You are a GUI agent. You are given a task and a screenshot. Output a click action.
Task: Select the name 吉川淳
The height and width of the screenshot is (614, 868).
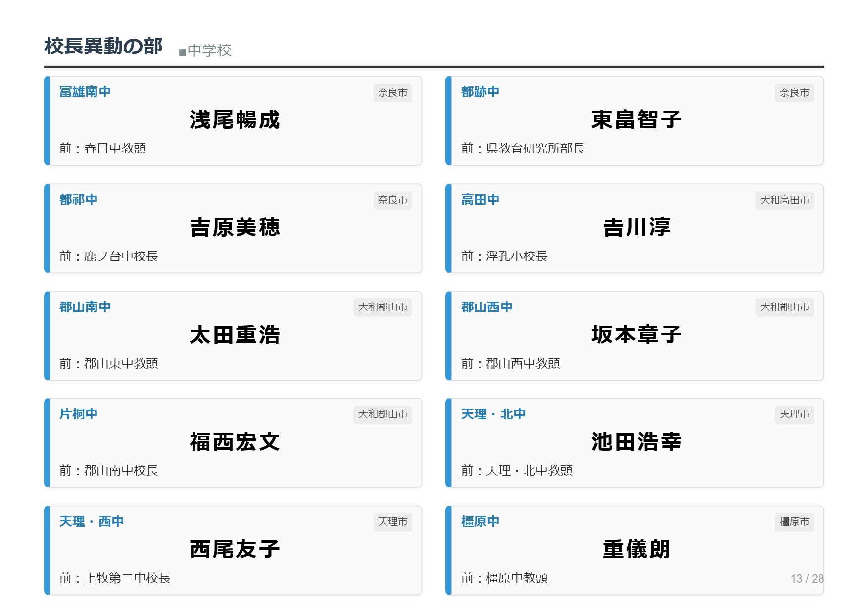pyautogui.click(x=636, y=227)
